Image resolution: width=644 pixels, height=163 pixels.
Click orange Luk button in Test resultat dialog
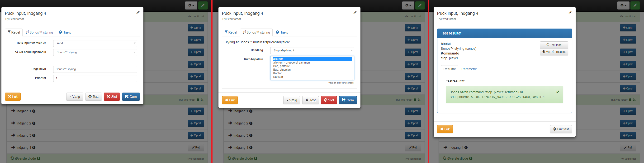pyautogui.click(x=445, y=129)
